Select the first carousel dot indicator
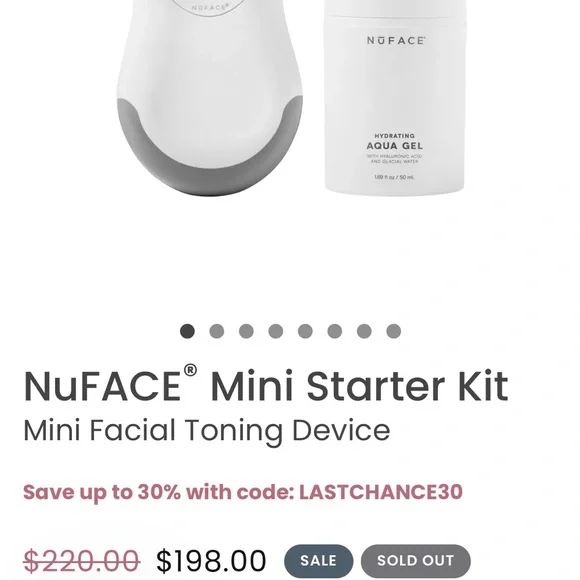This screenshot has width=580, height=580. [x=187, y=331]
